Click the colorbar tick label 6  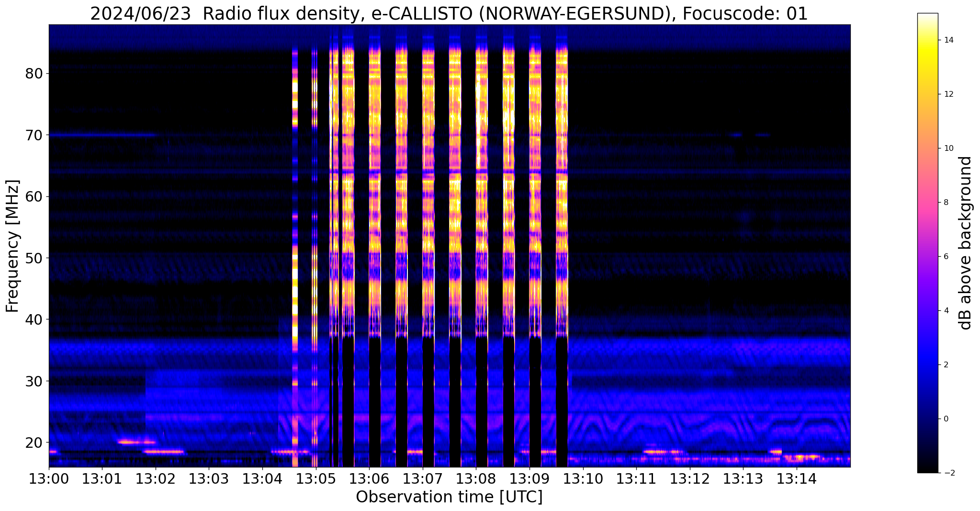(946, 257)
